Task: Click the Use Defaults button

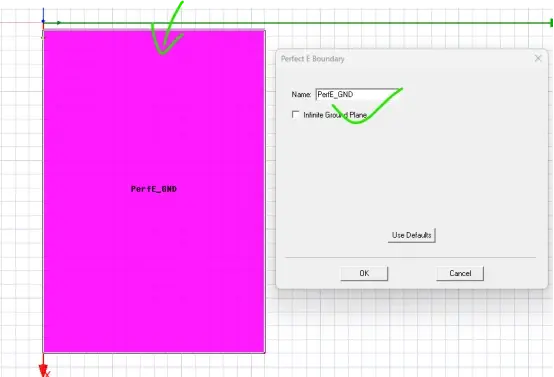Action: pos(412,235)
